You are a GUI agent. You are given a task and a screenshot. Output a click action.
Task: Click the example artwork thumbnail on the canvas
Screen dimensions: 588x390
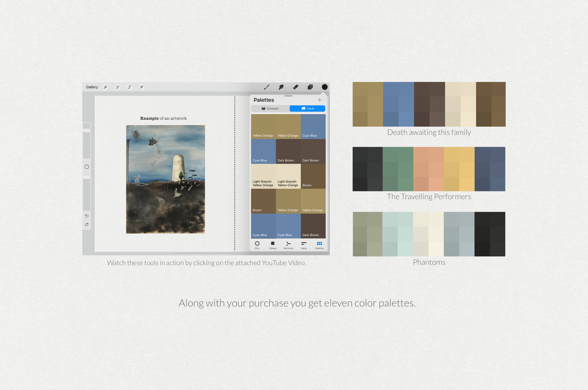tap(165, 179)
